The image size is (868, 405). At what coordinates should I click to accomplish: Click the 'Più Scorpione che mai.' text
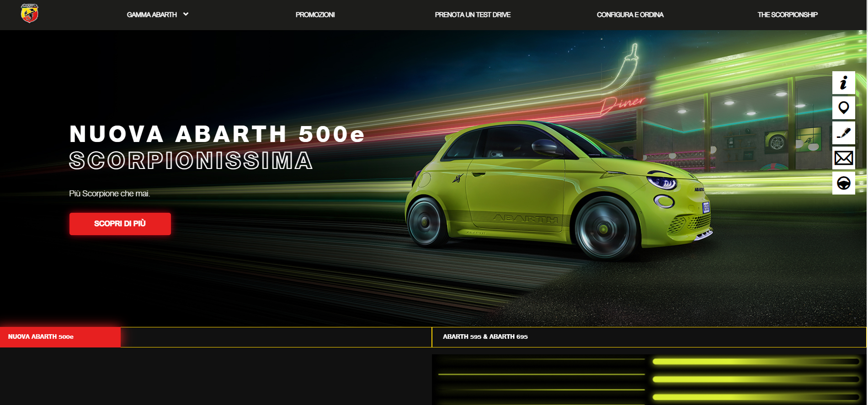click(110, 194)
